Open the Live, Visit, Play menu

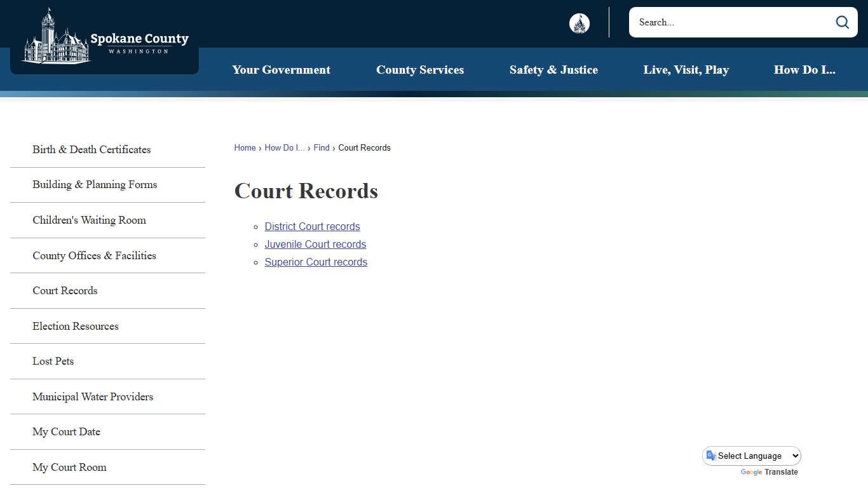coord(686,70)
